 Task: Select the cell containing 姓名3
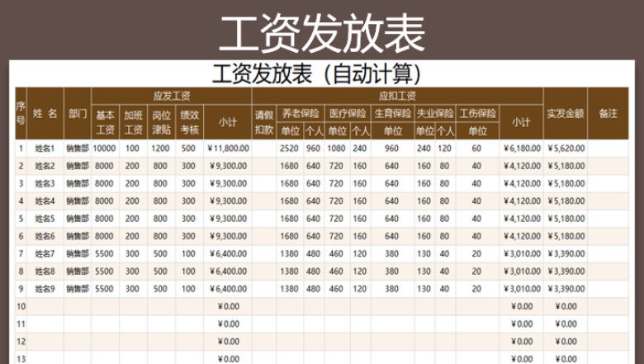tap(45, 184)
